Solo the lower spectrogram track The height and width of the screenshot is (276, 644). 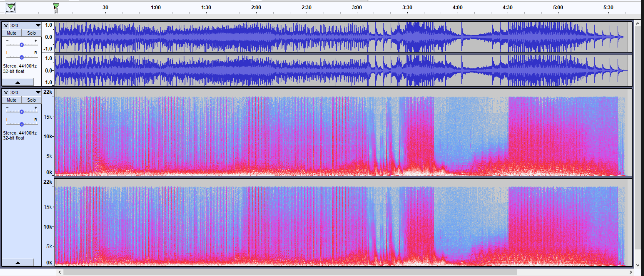coord(32,100)
